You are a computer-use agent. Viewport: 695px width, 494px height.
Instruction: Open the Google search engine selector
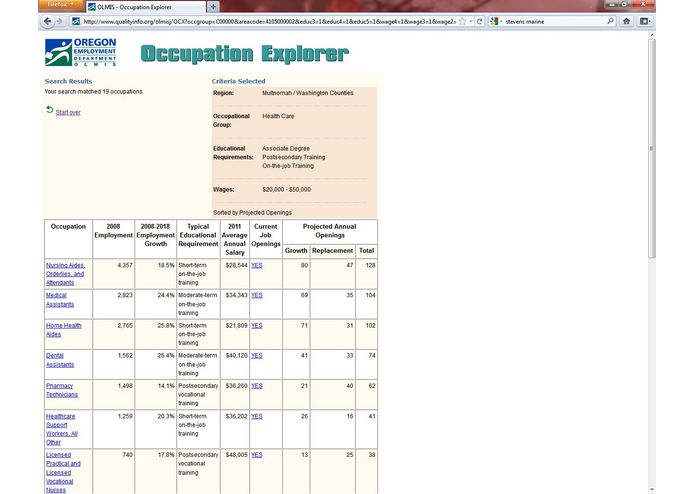tap(496, 21)
